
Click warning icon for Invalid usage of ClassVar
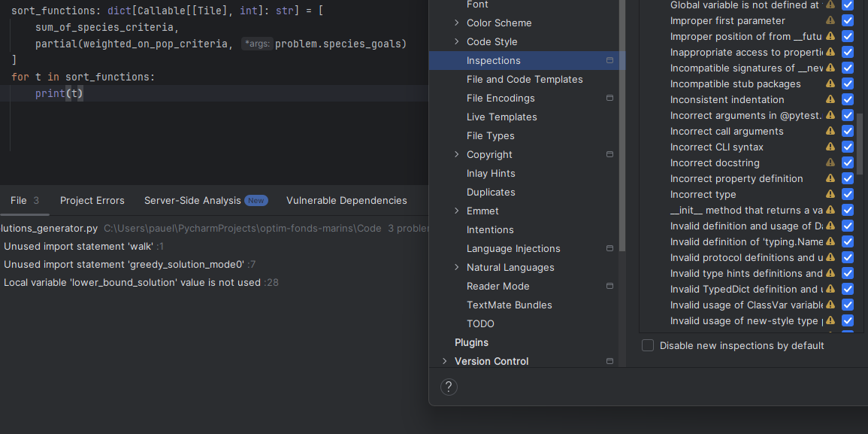tap(830, 305)
